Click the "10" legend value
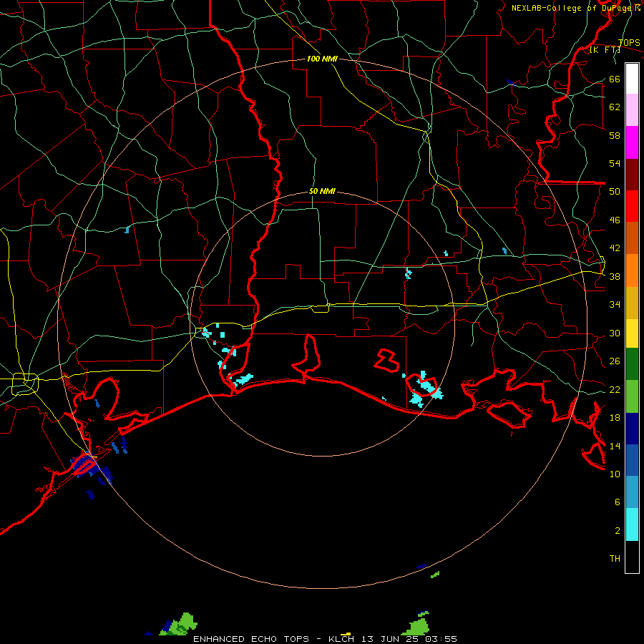The height and width of the screenshot is (644, 644). pos(615,474)
